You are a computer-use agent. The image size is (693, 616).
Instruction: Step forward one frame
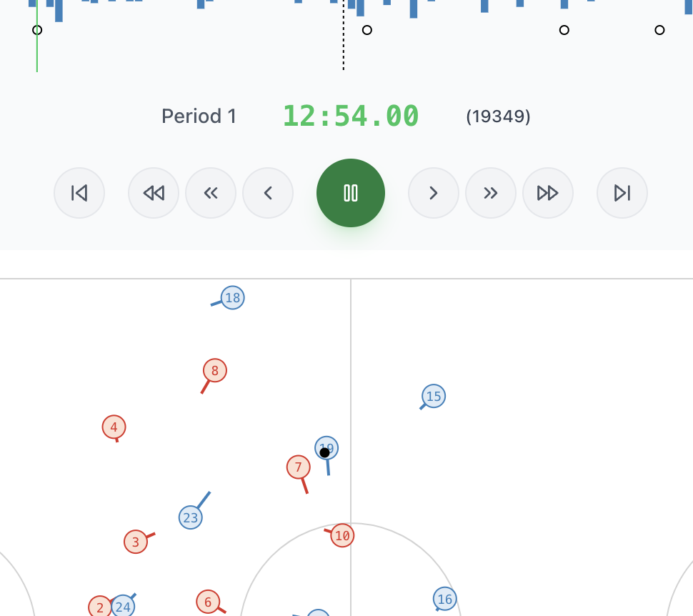point(433,193)
